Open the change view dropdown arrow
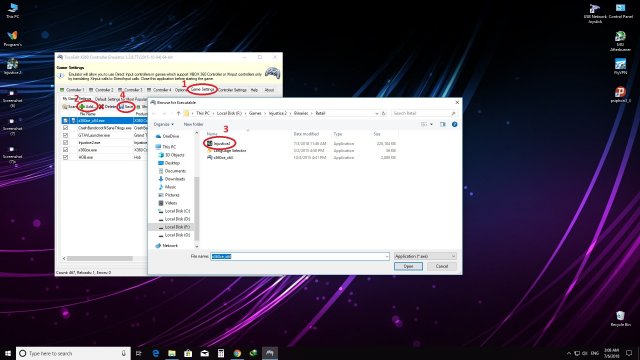This screenshot has width=640, height=360. tap(431, 124)
